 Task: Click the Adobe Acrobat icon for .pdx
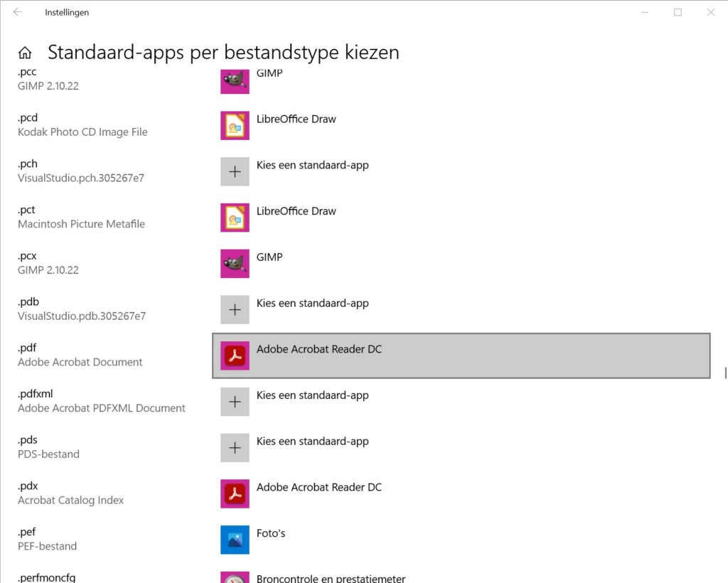click(x=235, y=494)
